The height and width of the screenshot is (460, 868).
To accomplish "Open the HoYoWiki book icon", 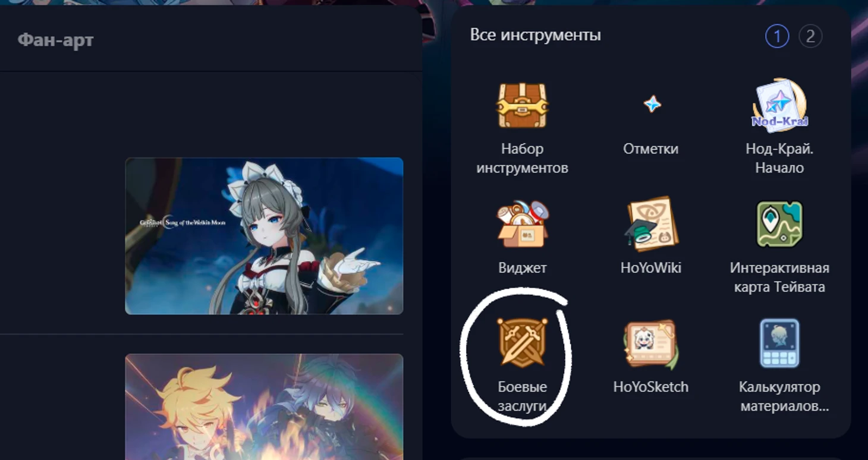I will 651,223.
